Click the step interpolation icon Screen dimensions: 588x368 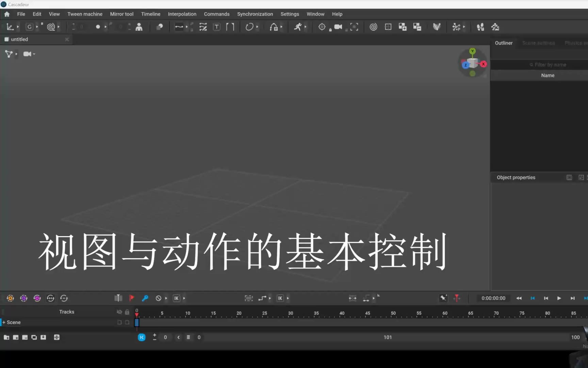point(262,298)
